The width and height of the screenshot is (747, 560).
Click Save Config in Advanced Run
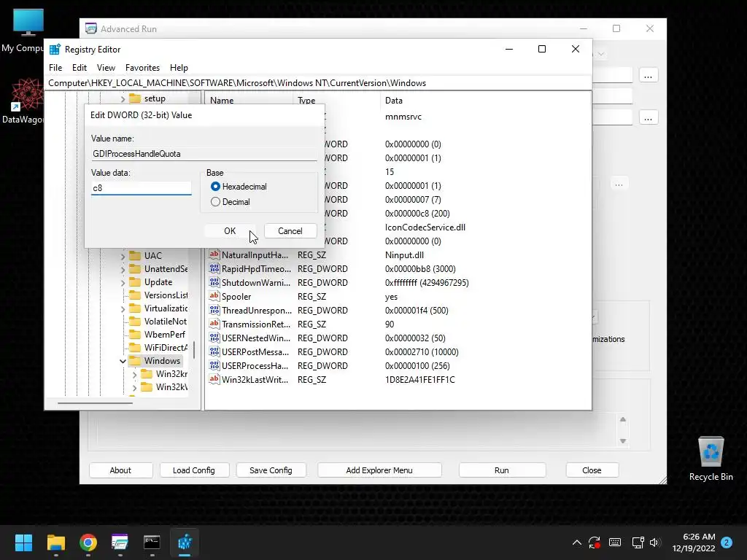271,470
